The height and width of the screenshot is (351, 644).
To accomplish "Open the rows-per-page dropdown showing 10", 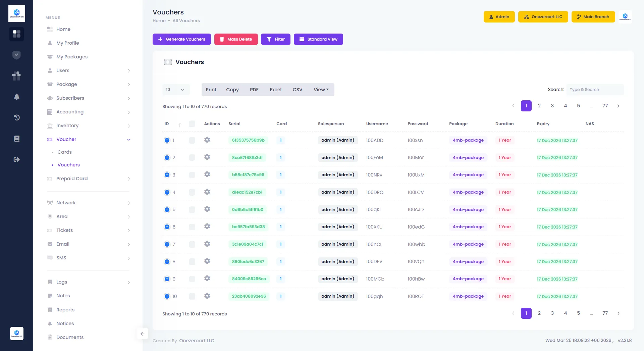I will pos(176,90).
